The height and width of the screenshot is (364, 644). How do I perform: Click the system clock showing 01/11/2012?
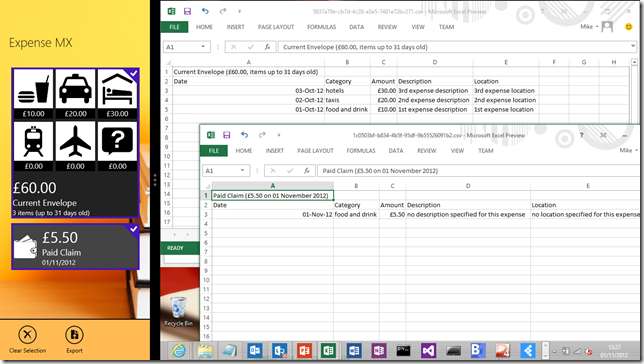pyautogui.click(x=614, y=351)
